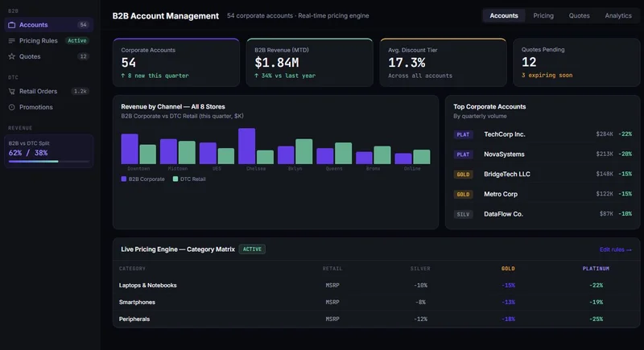Select the DataFlow Co. account row
Screen dimensions: 644x350
click(x=543, y=214)
